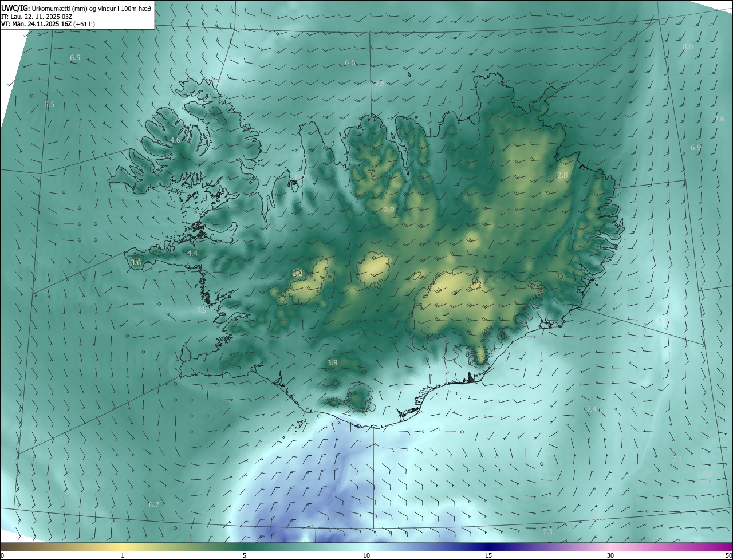Click the 7.6 value label on the map
Viewport: 733px width, 560px height.
719,119
